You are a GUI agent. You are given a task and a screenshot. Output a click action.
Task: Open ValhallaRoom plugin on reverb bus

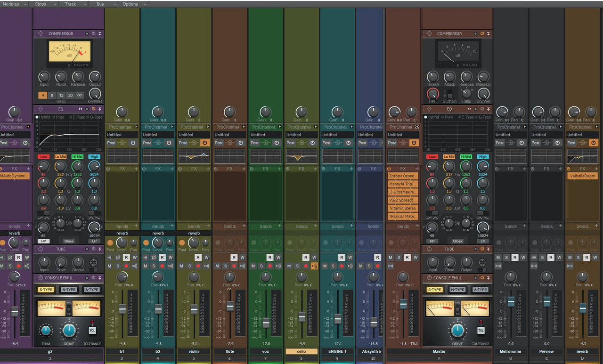point(582,176)
